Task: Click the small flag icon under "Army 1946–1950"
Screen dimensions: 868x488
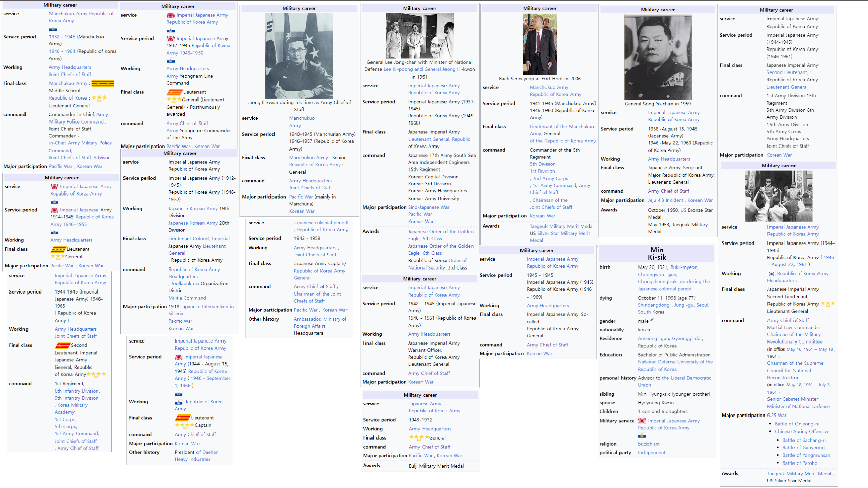Action: [x=170, y=61]
